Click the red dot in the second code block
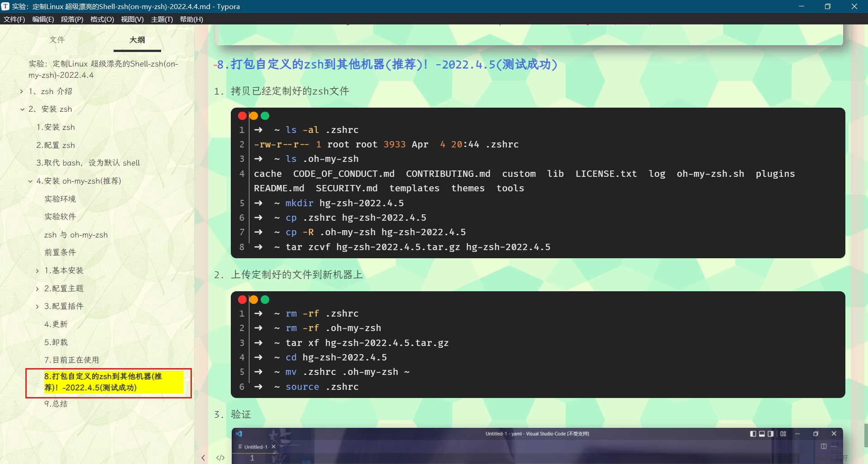This screenshot has height=464, width=868. click(x=242, y=299)
